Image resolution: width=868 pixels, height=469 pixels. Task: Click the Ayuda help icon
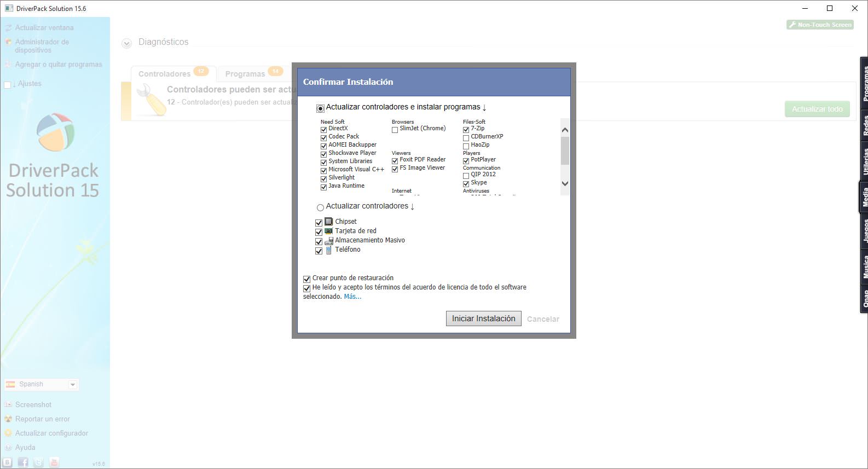[x=8, y=448]
